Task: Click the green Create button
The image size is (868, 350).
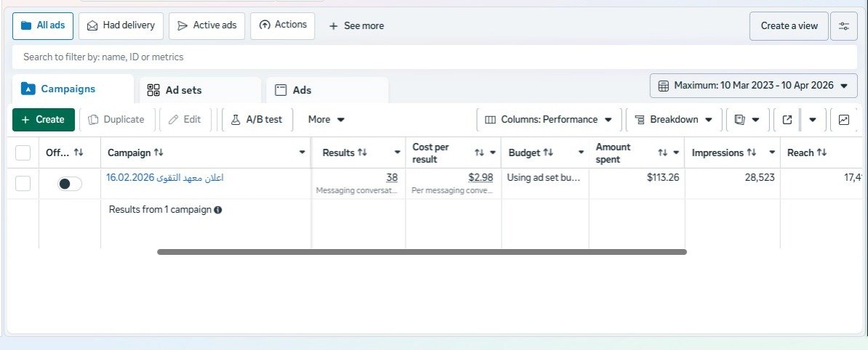Action: pos(43,119)
